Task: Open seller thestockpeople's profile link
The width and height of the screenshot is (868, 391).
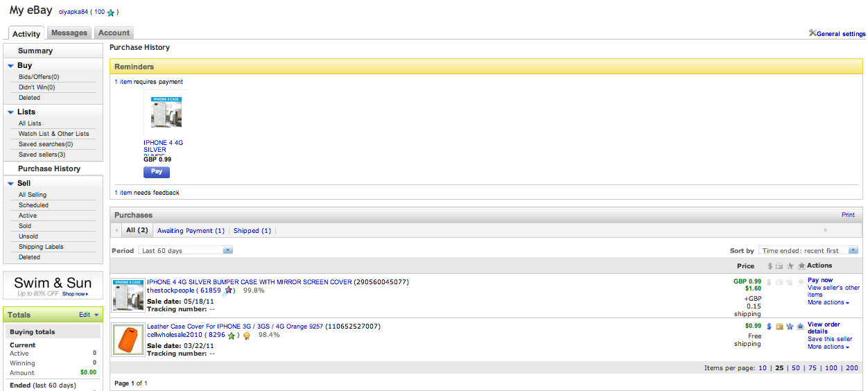Action: (171, 290)
